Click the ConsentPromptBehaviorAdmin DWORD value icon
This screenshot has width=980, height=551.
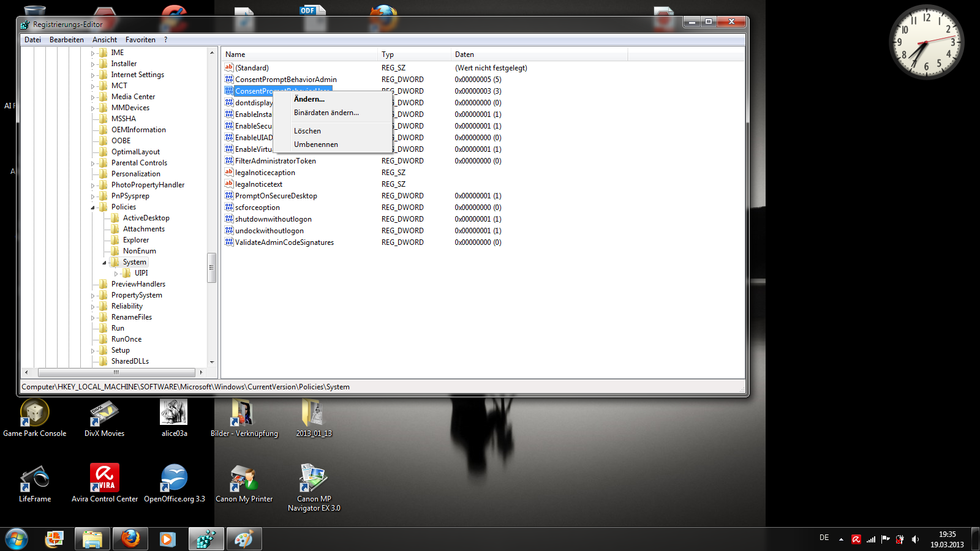[229, 79]
